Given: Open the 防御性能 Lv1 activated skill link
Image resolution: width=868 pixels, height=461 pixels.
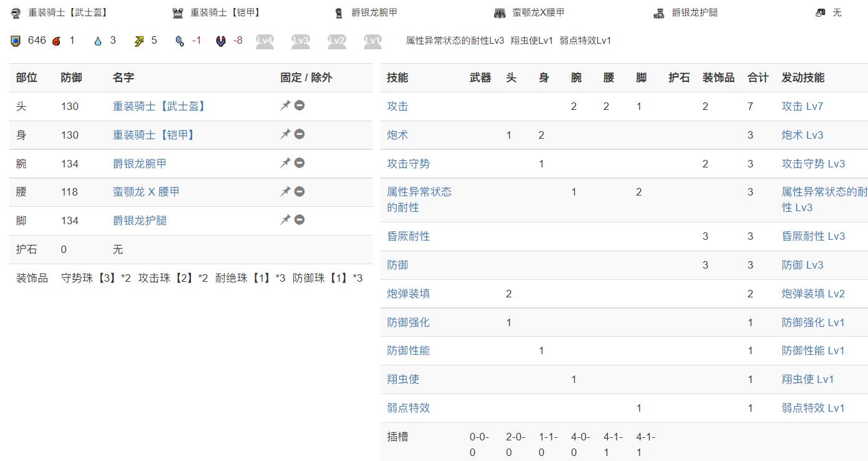Looking at the screenshot, I should [x=813, y=350].
